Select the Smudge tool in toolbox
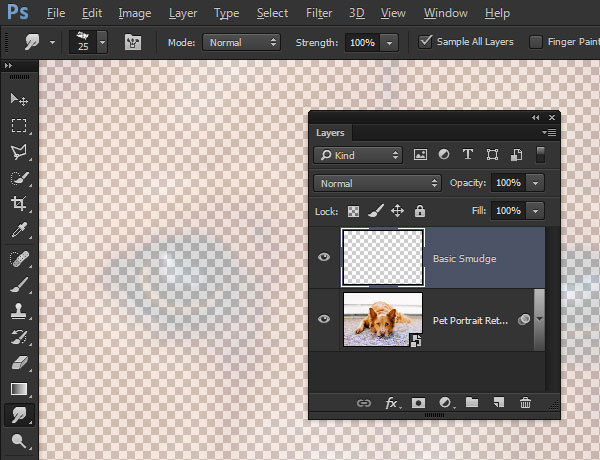 pyautogui.click(x=19, y=415)
